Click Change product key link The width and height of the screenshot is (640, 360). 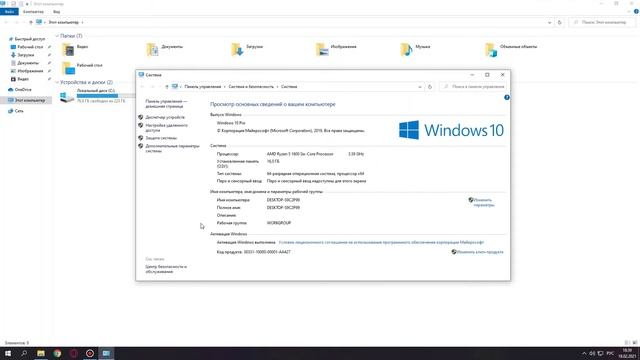[x=480, y=252]
